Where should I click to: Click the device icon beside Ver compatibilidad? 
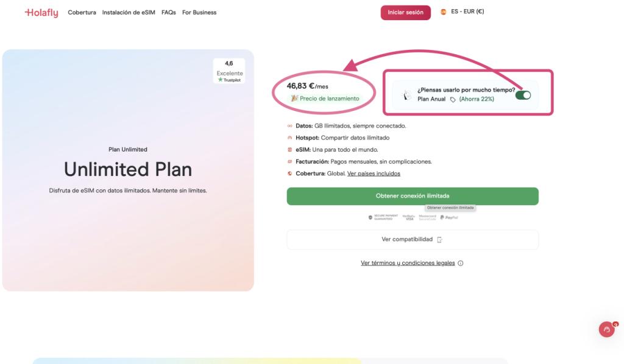441,239
